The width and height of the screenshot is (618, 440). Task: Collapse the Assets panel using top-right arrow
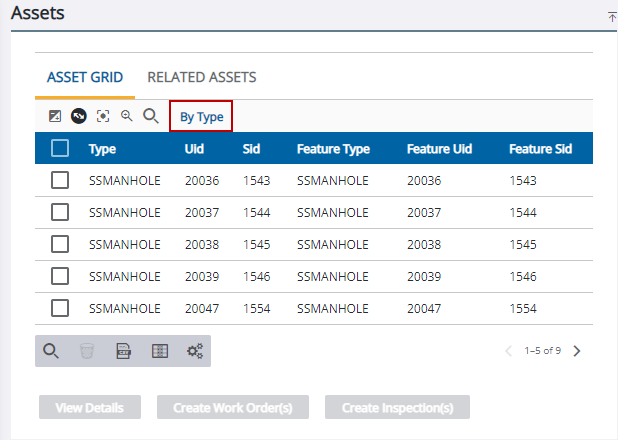click(611, 16)
